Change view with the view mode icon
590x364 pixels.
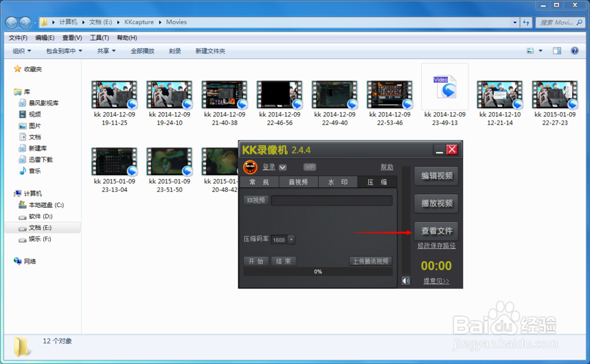(x=530, y=51)
